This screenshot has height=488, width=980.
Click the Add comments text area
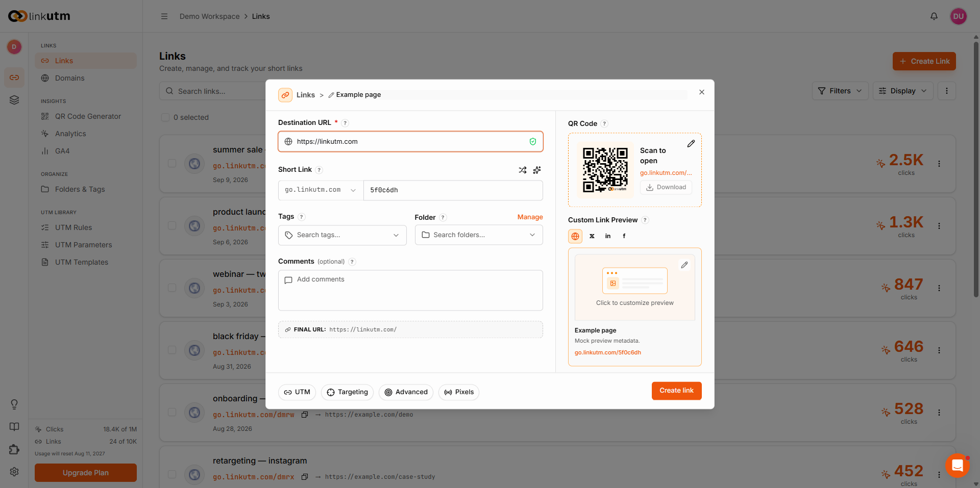click(x=410, y=290)
